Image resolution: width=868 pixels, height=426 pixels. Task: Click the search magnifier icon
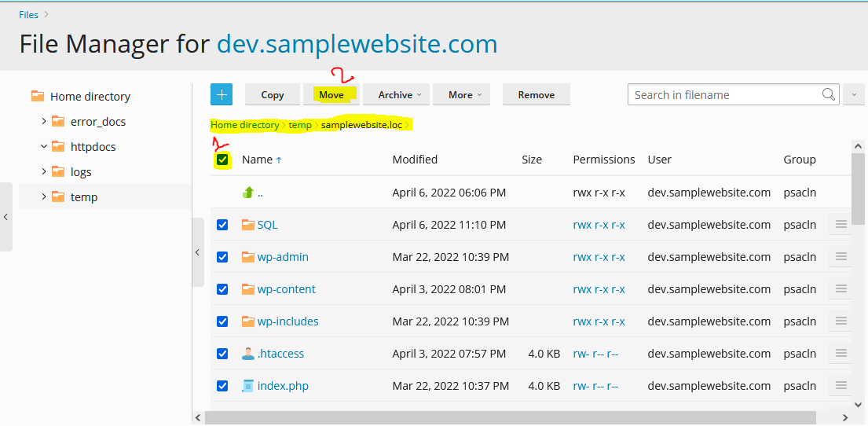[x=828, y=95]
